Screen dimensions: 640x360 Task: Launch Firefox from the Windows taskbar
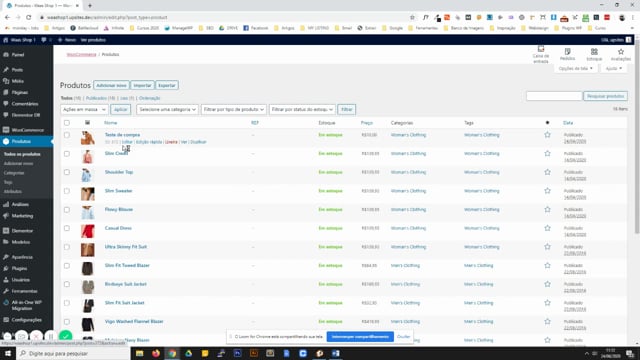156,353
